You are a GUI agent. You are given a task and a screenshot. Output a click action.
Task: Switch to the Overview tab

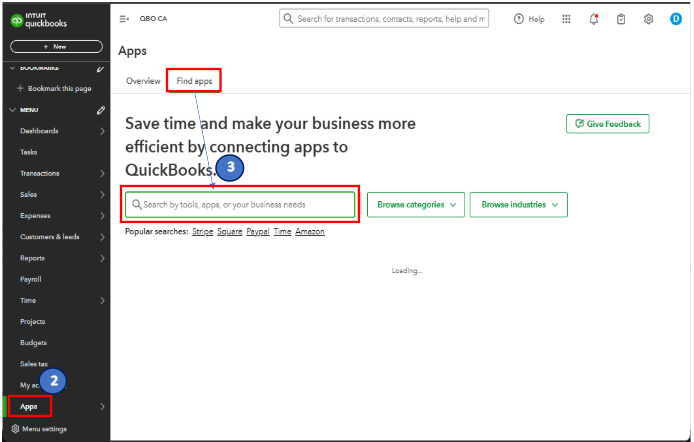[143, 81]
